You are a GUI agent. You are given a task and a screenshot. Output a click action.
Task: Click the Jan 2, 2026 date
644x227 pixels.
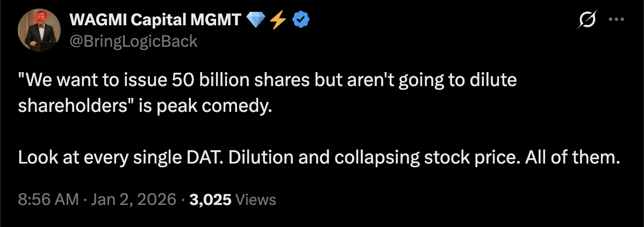pos(132,200)
